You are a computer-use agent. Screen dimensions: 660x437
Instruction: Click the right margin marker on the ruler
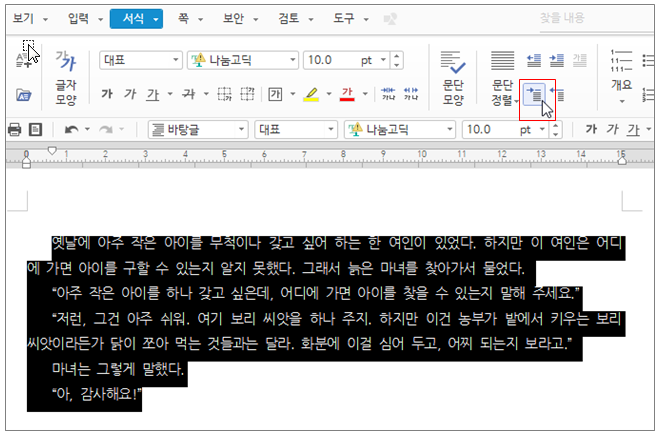pos(622,160)
